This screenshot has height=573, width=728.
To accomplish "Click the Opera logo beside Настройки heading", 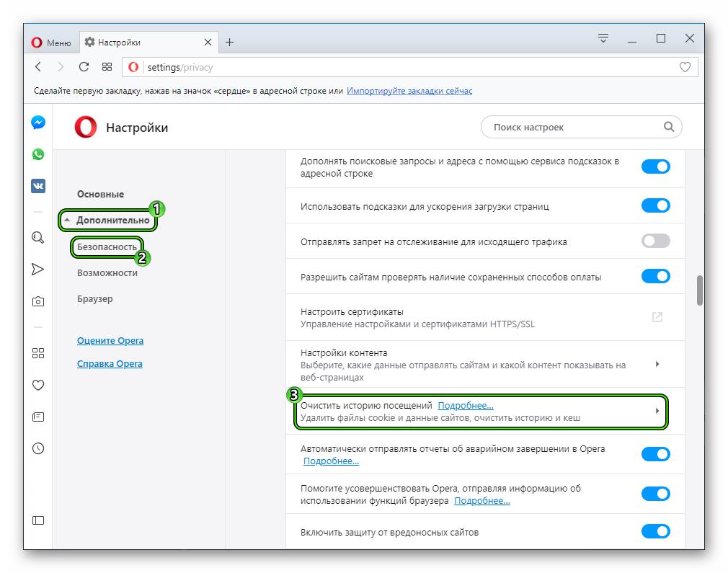I will point(86,128).
